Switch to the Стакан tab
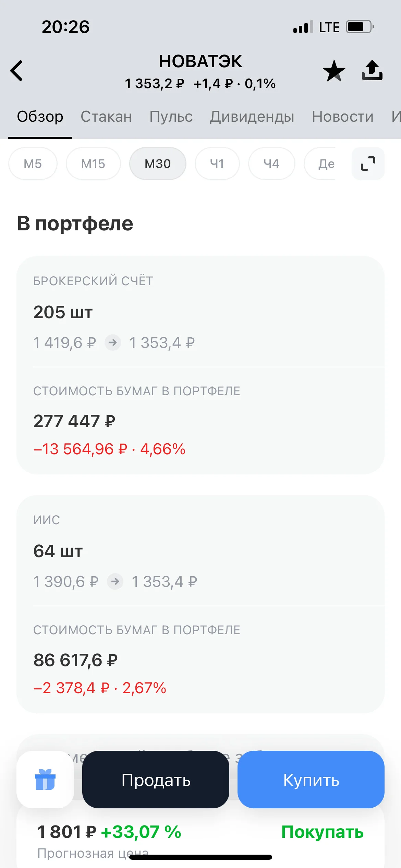 pos(106,117)
